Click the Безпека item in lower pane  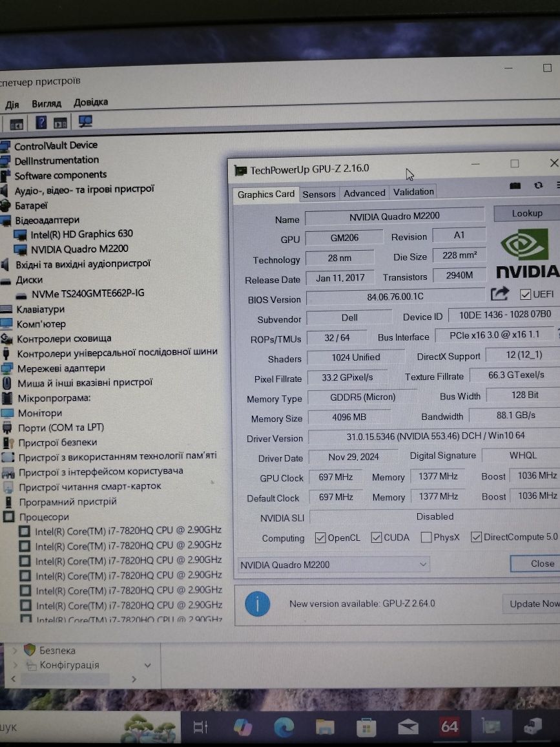(x=57, y=650)
